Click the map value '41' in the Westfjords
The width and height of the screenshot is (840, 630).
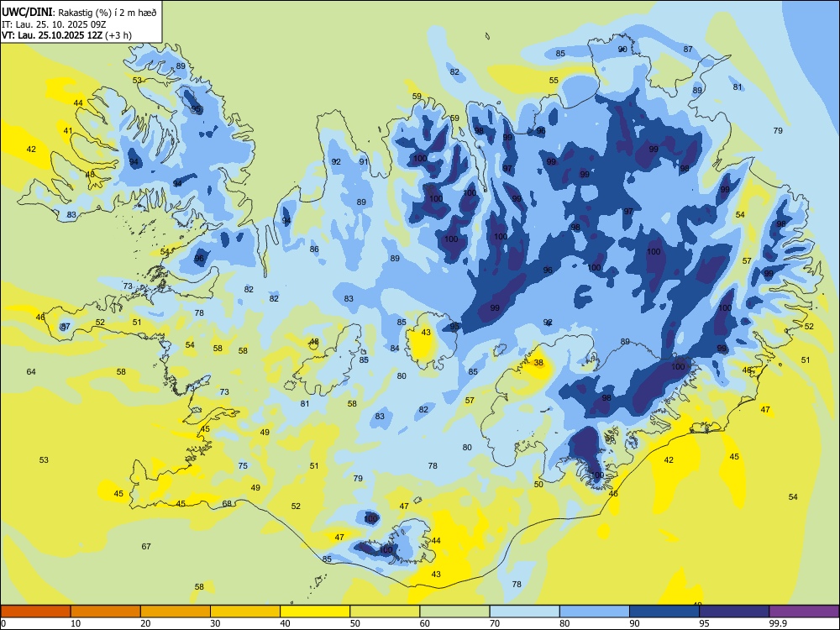click(67, 131)
